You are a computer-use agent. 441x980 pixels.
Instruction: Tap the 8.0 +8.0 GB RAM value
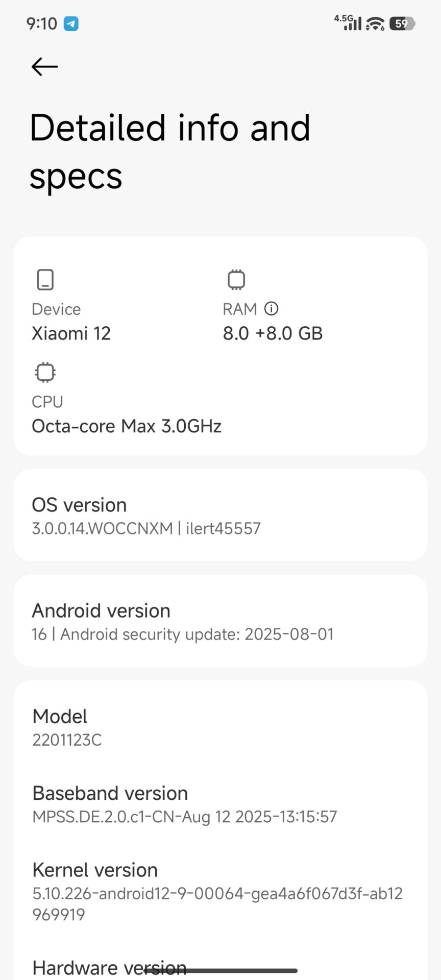pos(273,333)
